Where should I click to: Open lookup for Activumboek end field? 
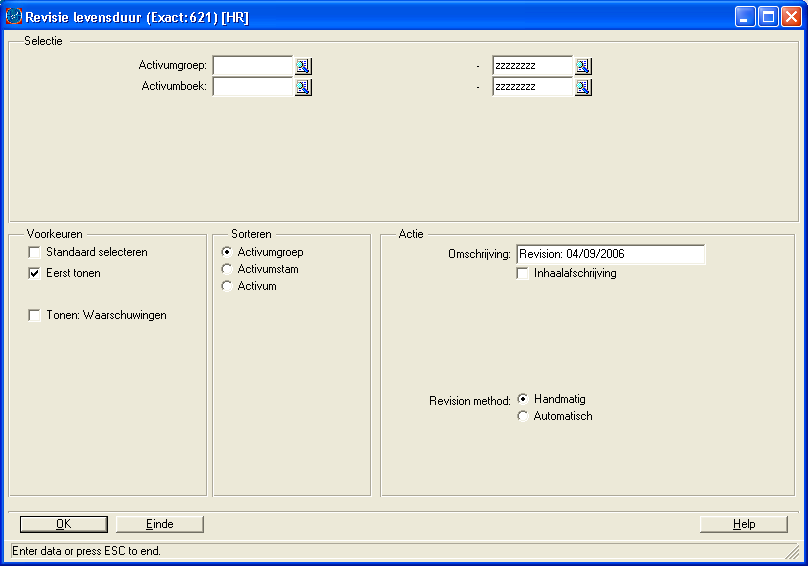[583, 87]
